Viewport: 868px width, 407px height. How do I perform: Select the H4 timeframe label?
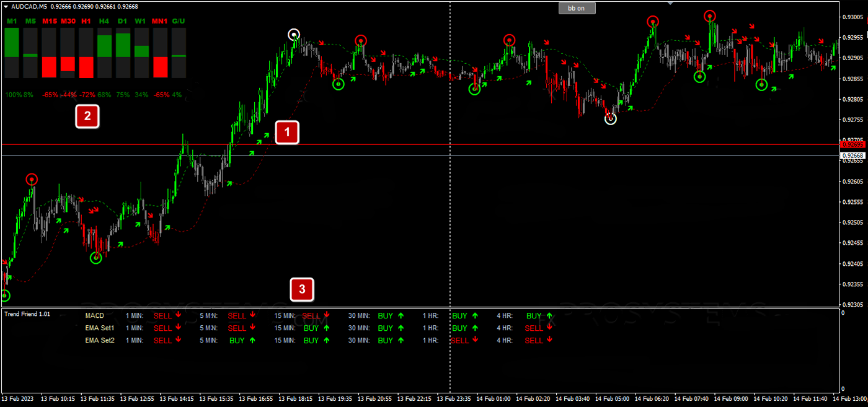pyautogui.click(x=104, y=21)
